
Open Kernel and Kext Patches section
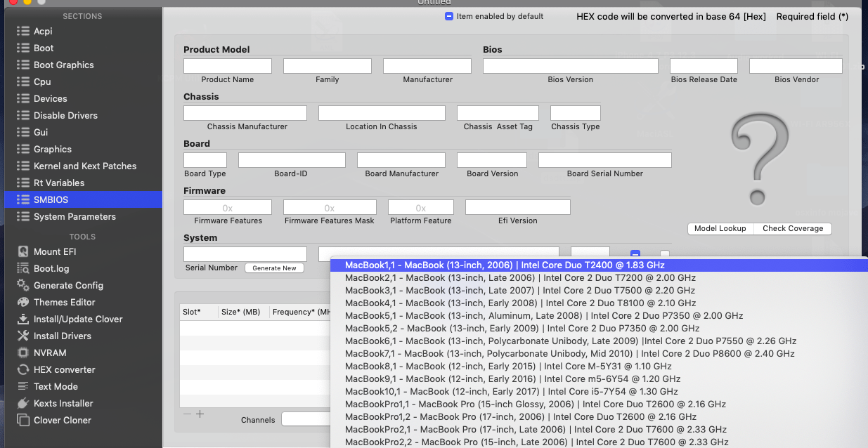tap(83, 166)
